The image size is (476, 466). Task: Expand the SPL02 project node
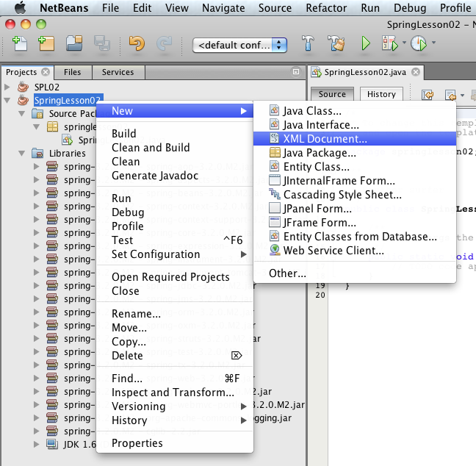coord(7,87)
